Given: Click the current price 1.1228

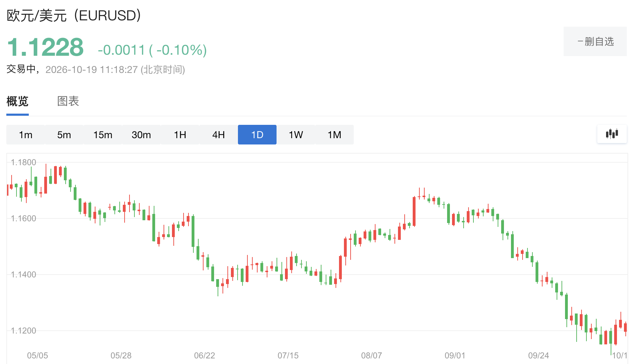Looking at the screenshot, I should [x=45, y=47].
